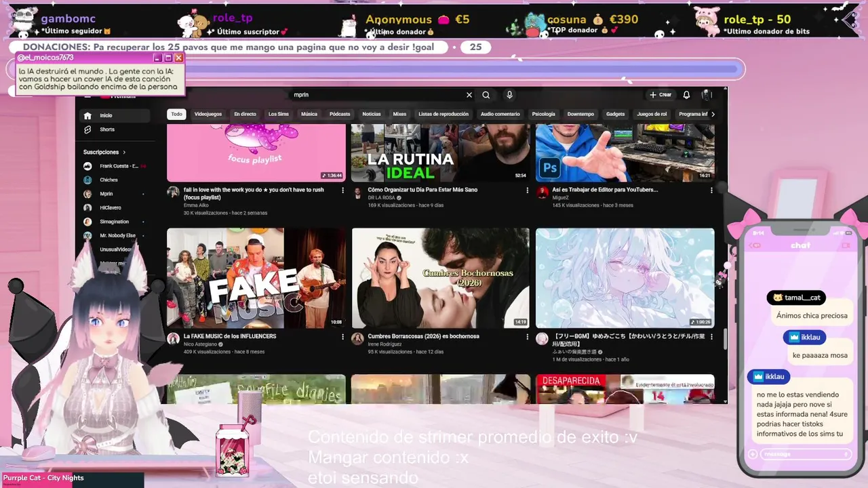Open options for Así es Trabajar de Editor video
This screenshot has width=868, height=488.
pyautogui.click(x=711, y=190)
